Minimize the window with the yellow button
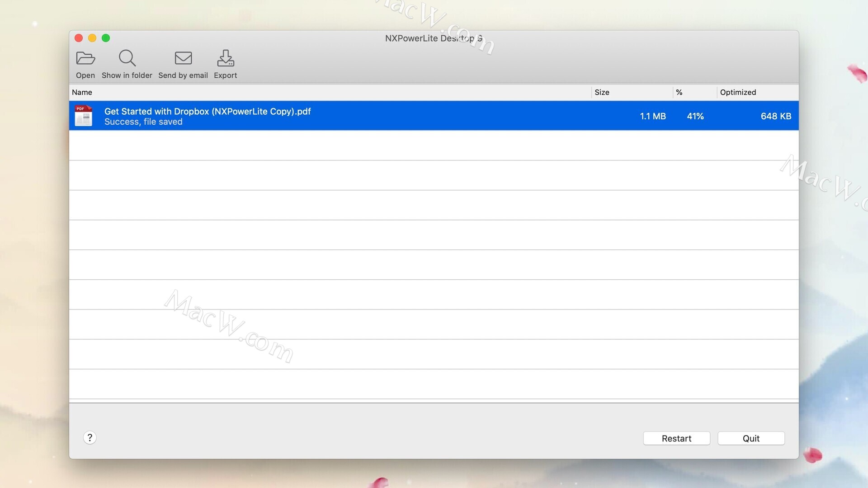The image size is (868, 488). tap(92, 38)
